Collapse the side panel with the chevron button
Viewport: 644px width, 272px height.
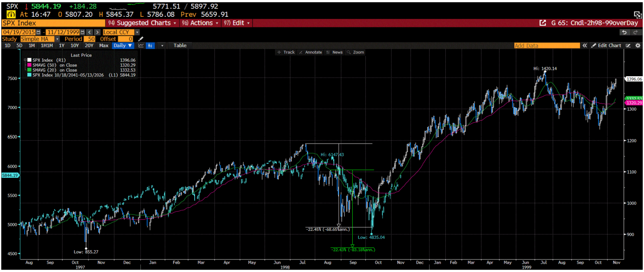pyautogui.click(x=584, y=45)
